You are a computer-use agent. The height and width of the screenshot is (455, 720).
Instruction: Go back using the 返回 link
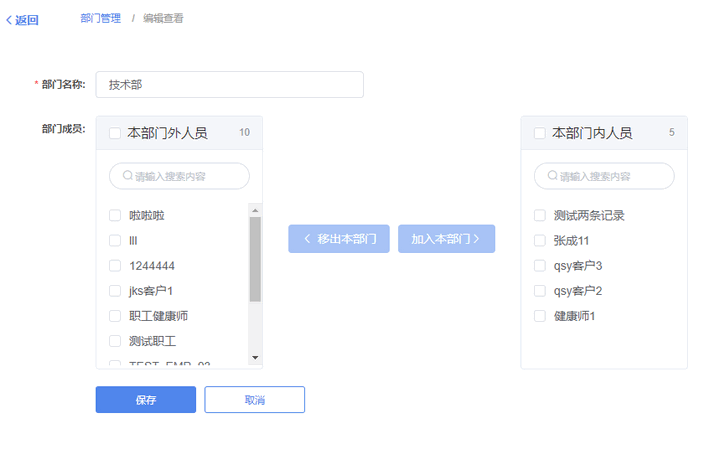point(22,20)
